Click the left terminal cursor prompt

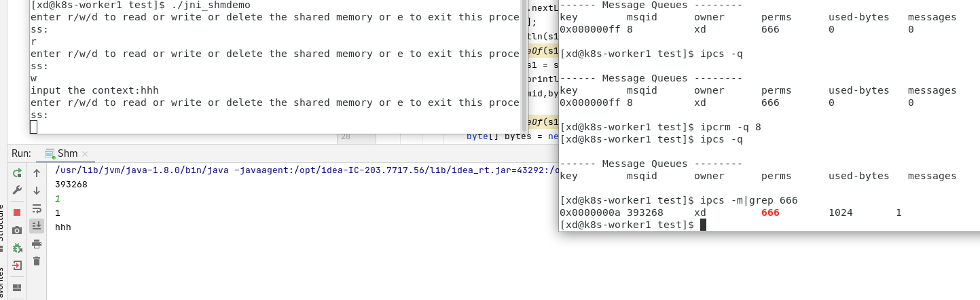pos(34,127)
